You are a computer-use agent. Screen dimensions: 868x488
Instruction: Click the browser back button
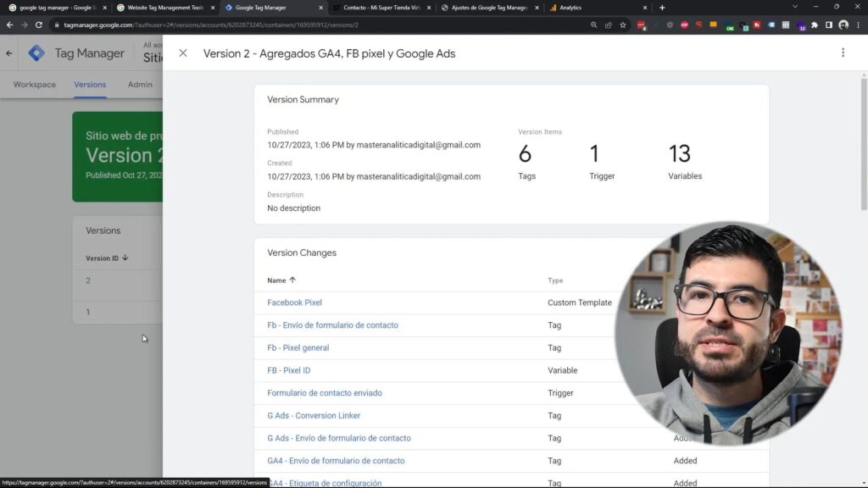point(10,25)
